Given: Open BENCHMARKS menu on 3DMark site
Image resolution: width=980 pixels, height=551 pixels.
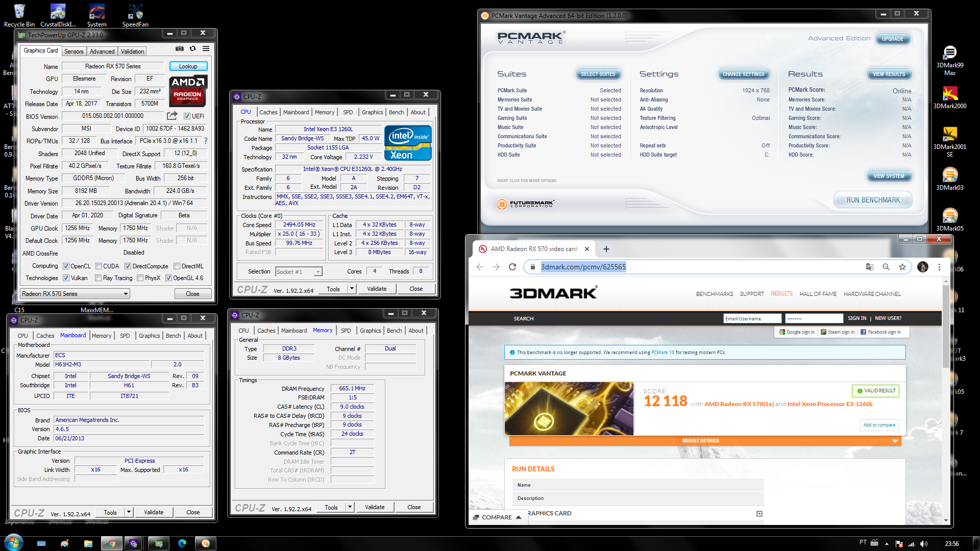Looking at the screenshot, I should [715, 294].
